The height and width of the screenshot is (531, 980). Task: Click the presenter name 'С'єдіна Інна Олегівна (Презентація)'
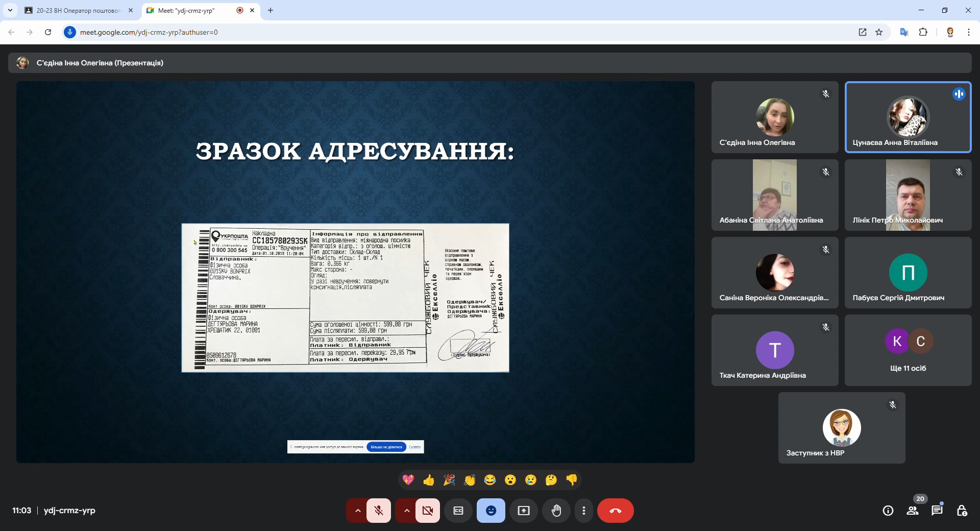tap(100, 63)
